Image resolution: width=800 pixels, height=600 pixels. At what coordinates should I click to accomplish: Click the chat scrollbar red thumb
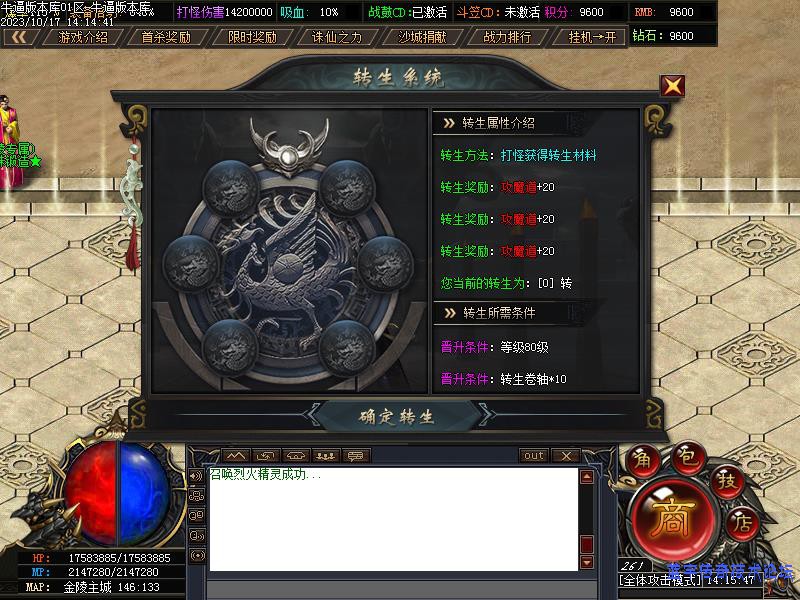tap(587, 544)
